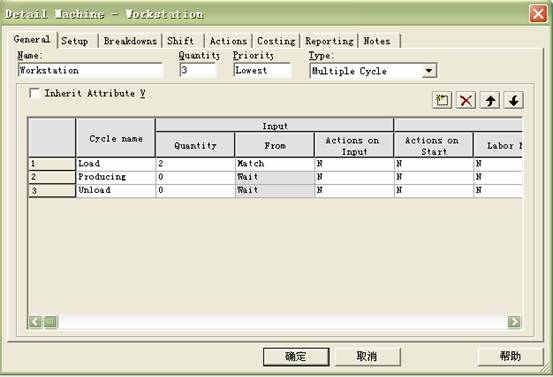Open the Breakdowns tab
The height and width of the screenshot is (377, 553).
[x=130, y=41]
